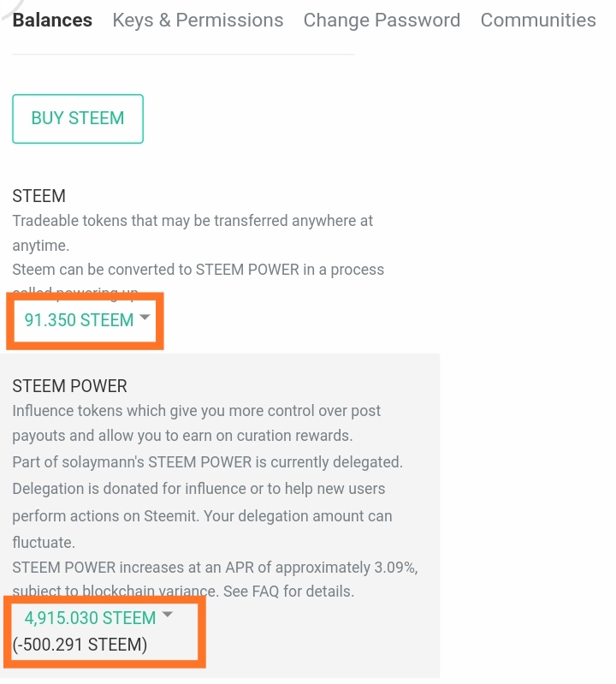The image size is (616, 684).
Task: Click the Tradeable tokens description text
Action: click(192, 233)
